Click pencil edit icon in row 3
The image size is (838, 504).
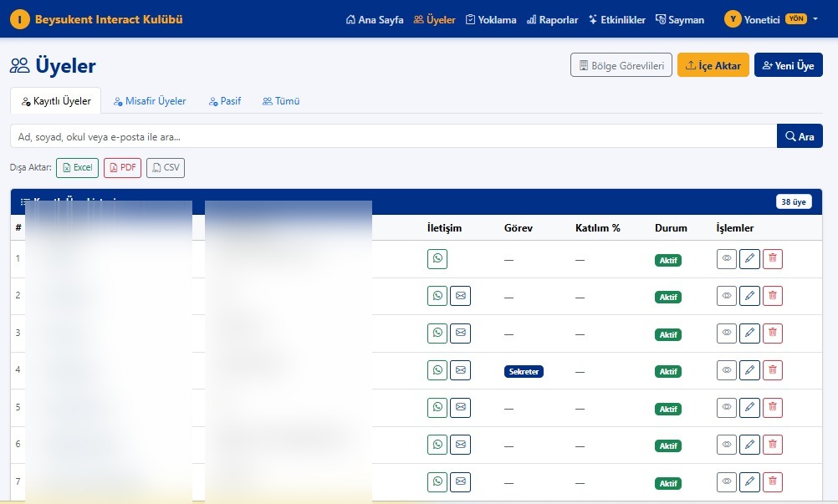tap(749, 333)
